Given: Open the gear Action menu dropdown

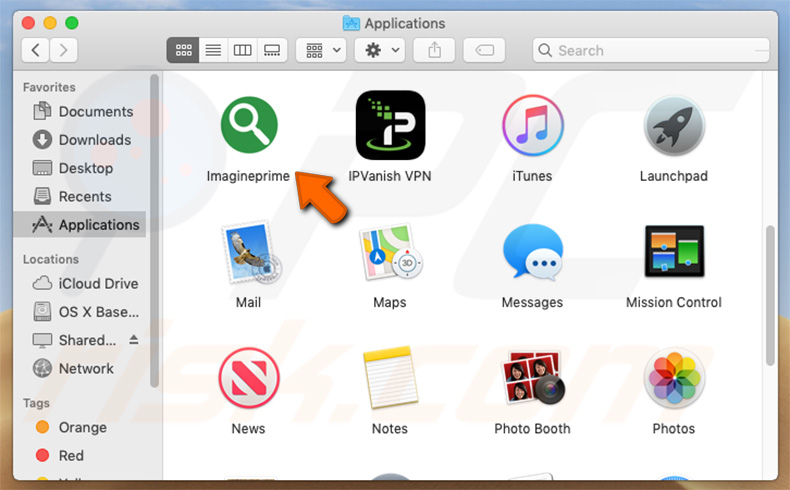Looking at the screenshot, I should [380, 50].
